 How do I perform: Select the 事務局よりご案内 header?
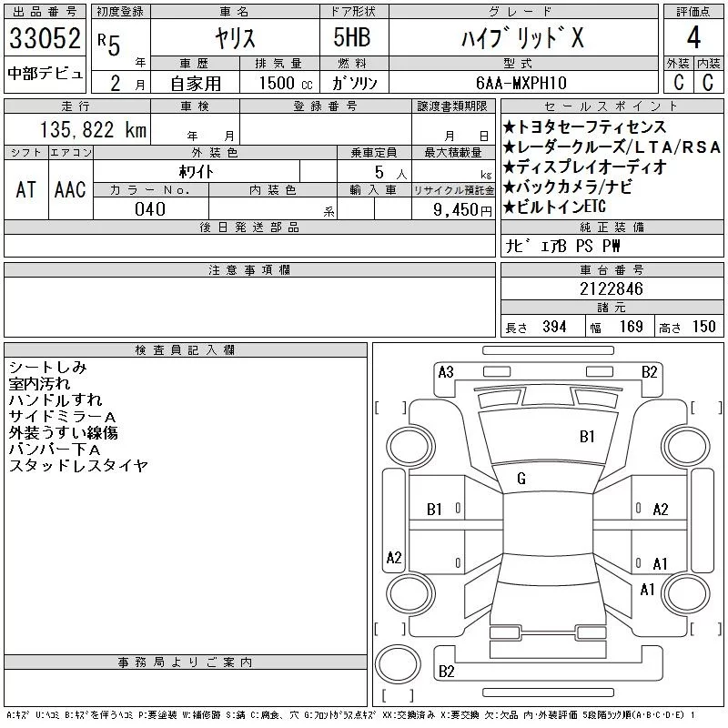pos(186,662)
